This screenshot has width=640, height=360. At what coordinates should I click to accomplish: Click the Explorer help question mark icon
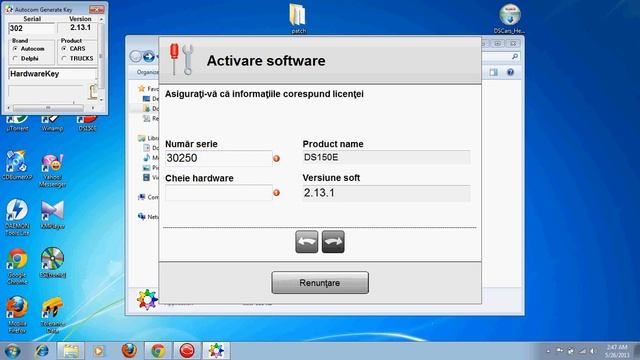[510, 72]
